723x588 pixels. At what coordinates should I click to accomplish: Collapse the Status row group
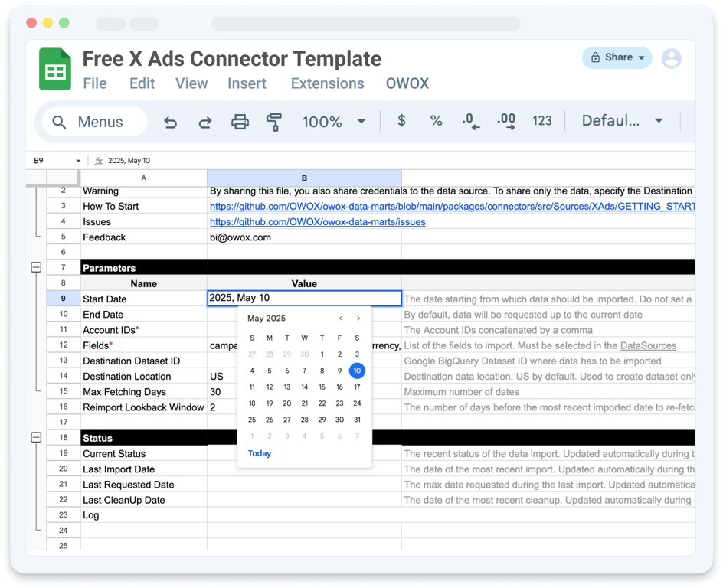(x=36, y=437)
